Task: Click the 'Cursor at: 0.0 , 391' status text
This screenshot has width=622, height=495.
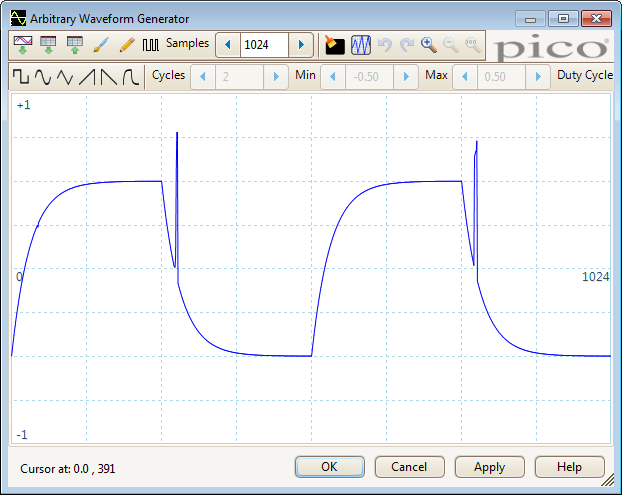Action: point(67,469)
